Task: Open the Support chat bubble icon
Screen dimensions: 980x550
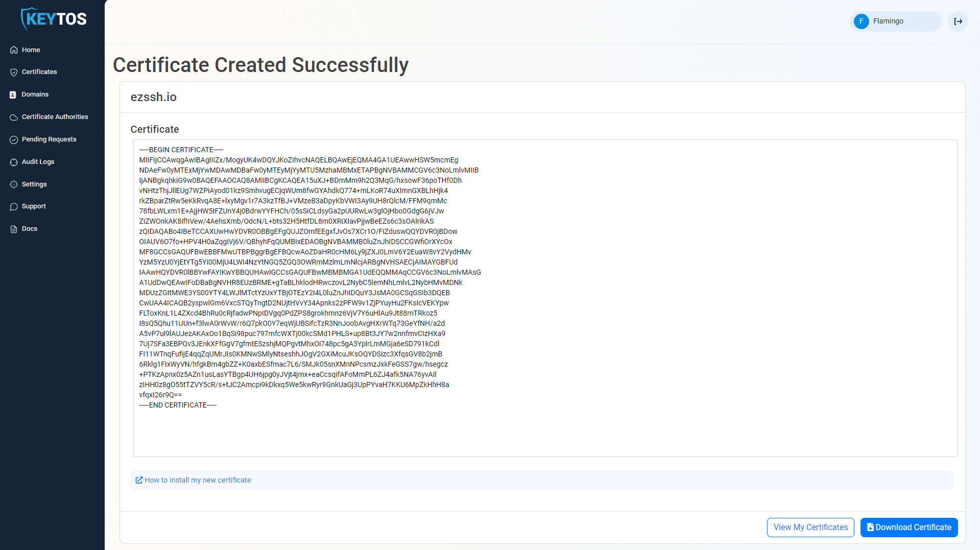Action: [14, 206]
